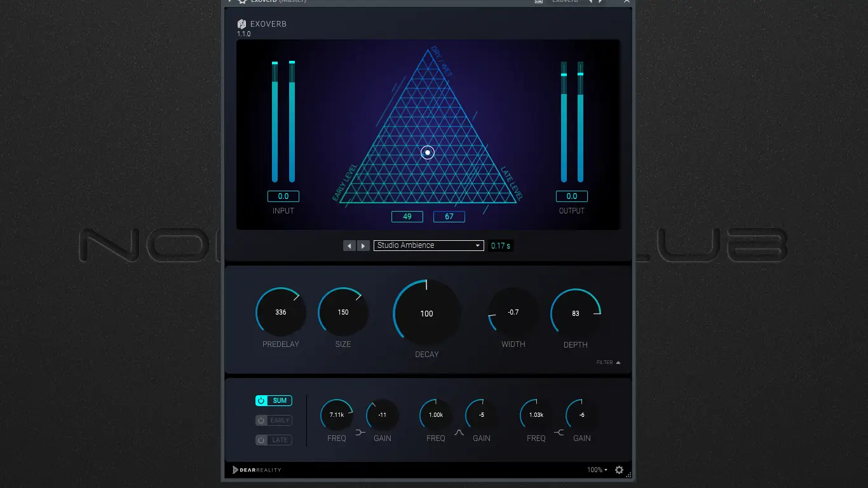The image size is (868, 488).
Task: Enable the EARLY reflections power toggle
Action: coord(260,420)
